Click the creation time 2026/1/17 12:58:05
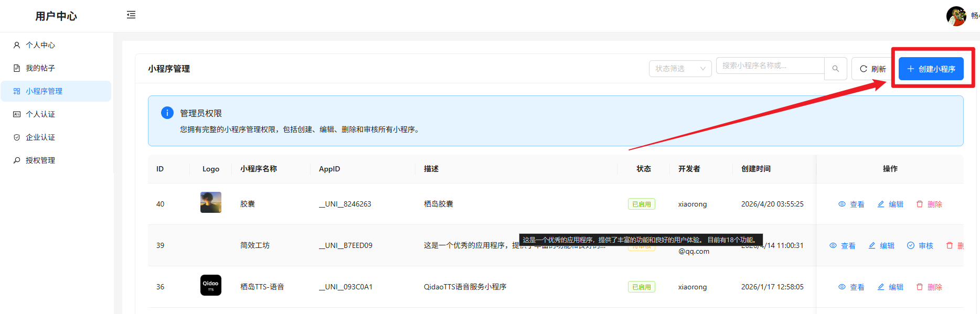The image size is (980, 314). (772, 287)
